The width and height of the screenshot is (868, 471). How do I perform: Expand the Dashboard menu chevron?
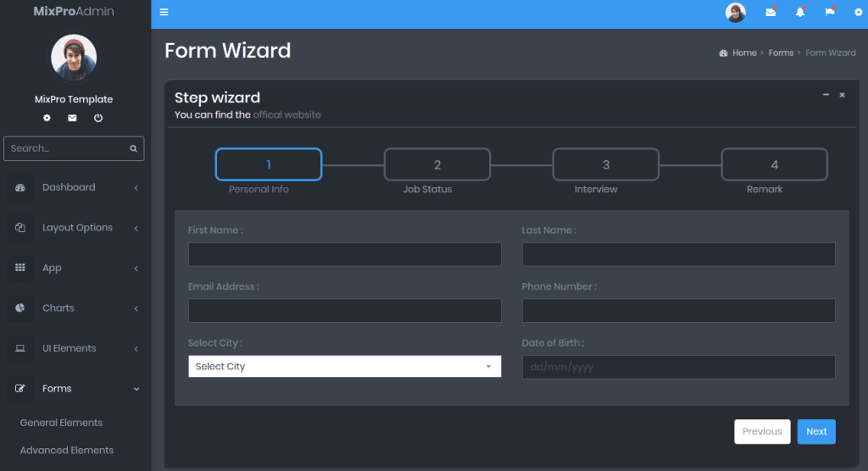click(x=136, y=188)
